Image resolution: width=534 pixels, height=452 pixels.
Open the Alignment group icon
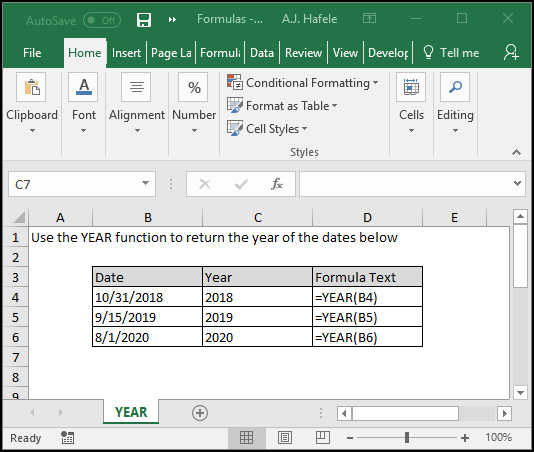point(136,87)
